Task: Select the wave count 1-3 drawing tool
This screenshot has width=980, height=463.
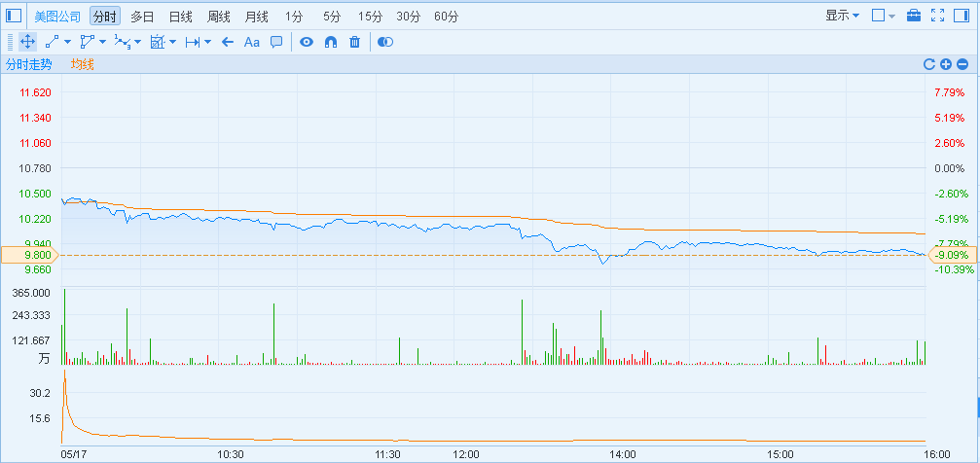Action: pyautogui.click(x=124, y=42)
